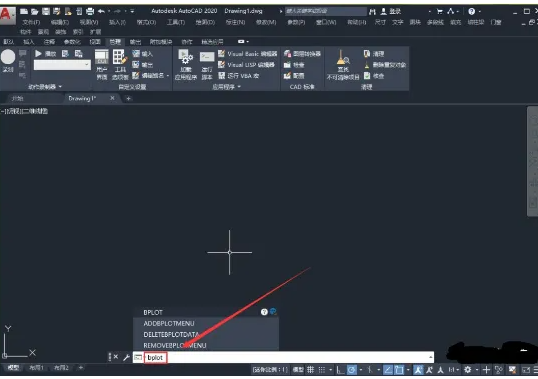
Task: Open the User Interface customization tool
Action: click(x=102, y=64)
